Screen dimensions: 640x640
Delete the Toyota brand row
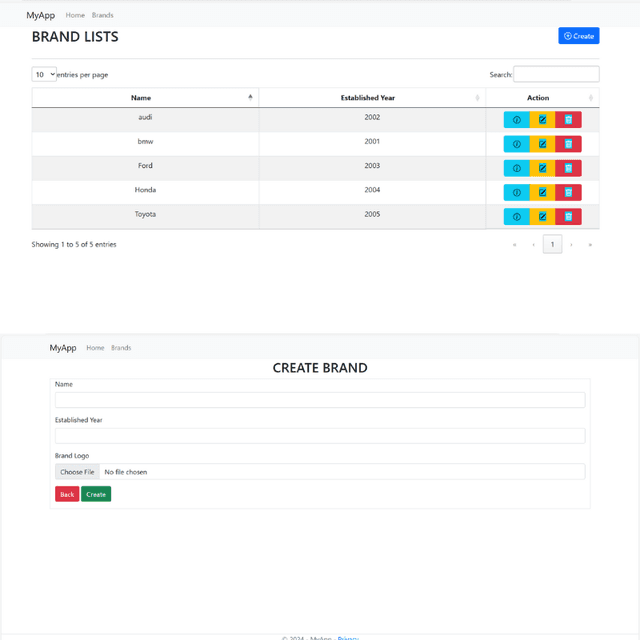[x=568, y=217]
